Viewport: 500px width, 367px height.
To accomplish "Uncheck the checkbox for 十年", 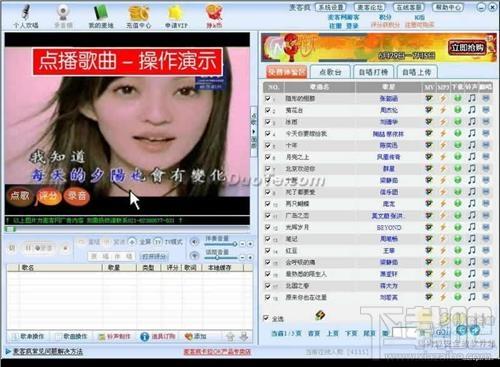I will tap(267, 145).
